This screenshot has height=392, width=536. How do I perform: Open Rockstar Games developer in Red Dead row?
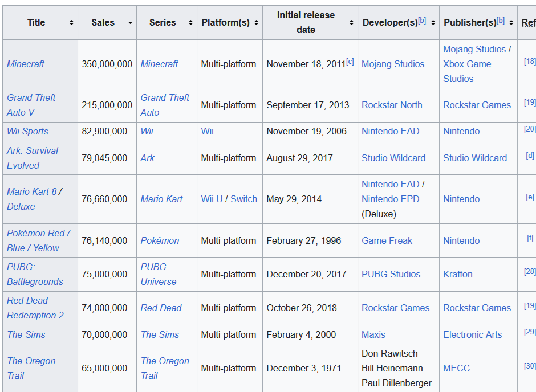396,308
